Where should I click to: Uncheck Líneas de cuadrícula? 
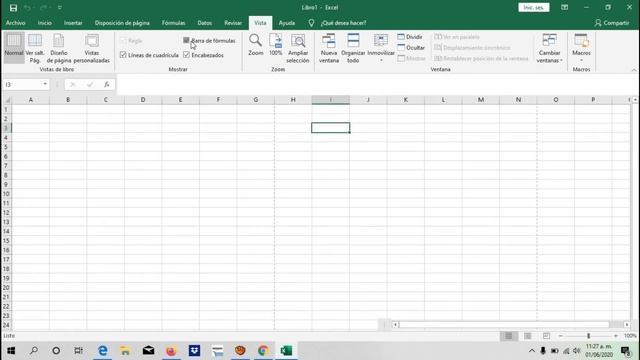123,55
